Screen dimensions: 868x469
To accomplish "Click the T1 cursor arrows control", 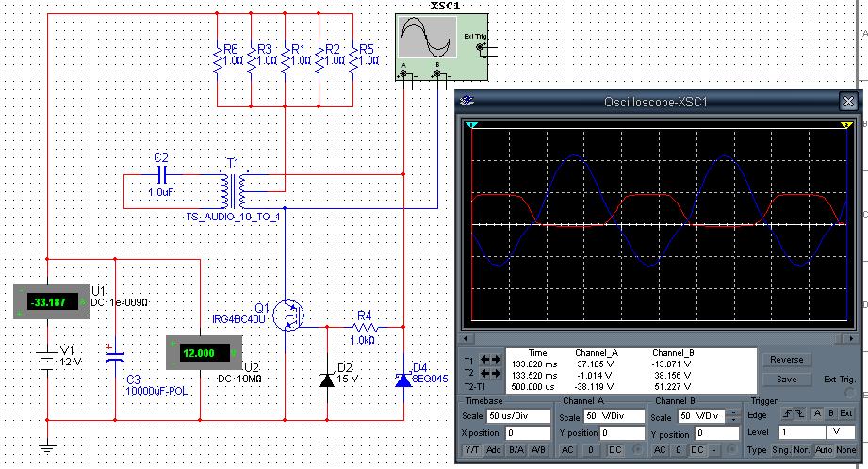I will (x=491, y=360).
